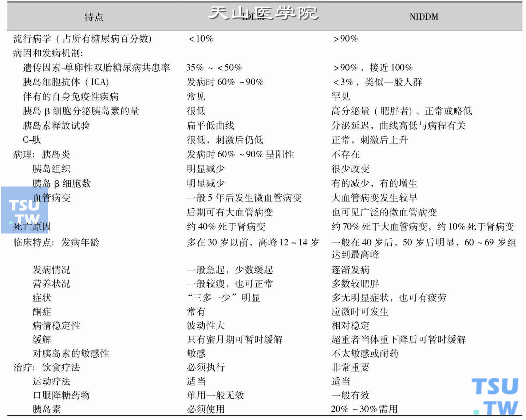Select the "治疗: 饮食疗法" row label

(x=47, y=367)
